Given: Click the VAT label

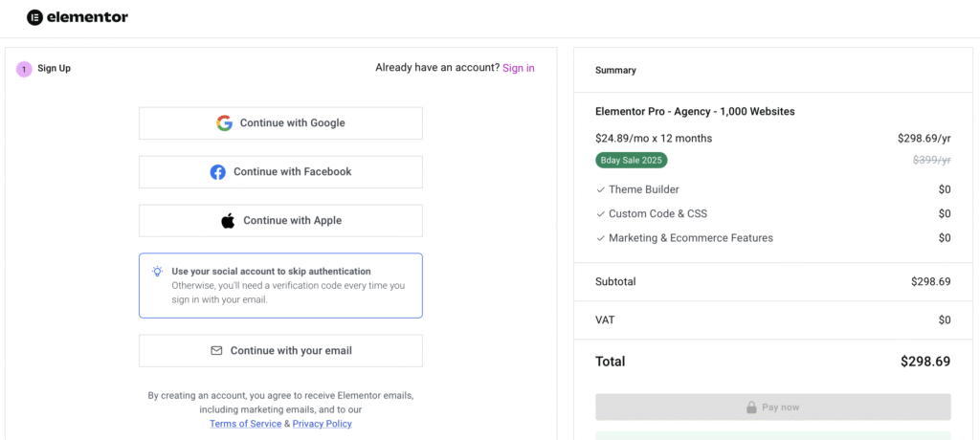Looking at the screenshot, I should pos(605,320).
